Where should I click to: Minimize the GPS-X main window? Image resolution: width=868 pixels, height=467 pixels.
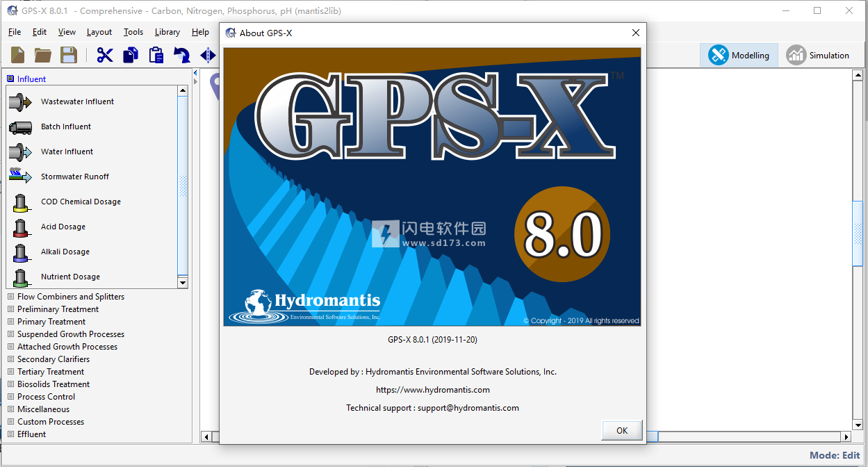pos(785,10)
